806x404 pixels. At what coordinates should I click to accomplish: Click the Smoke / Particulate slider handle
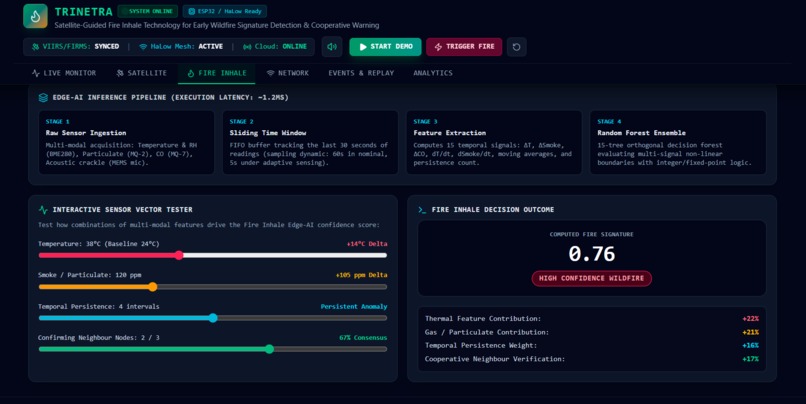click(x=153, y=287)
